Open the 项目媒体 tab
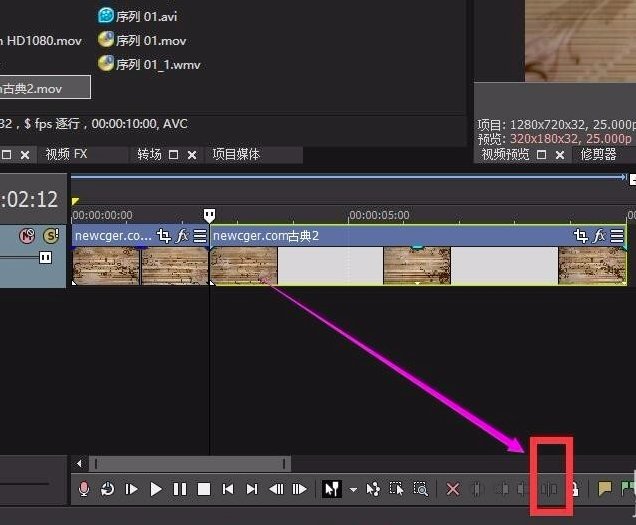636x525 pixels. pos(236,154)
